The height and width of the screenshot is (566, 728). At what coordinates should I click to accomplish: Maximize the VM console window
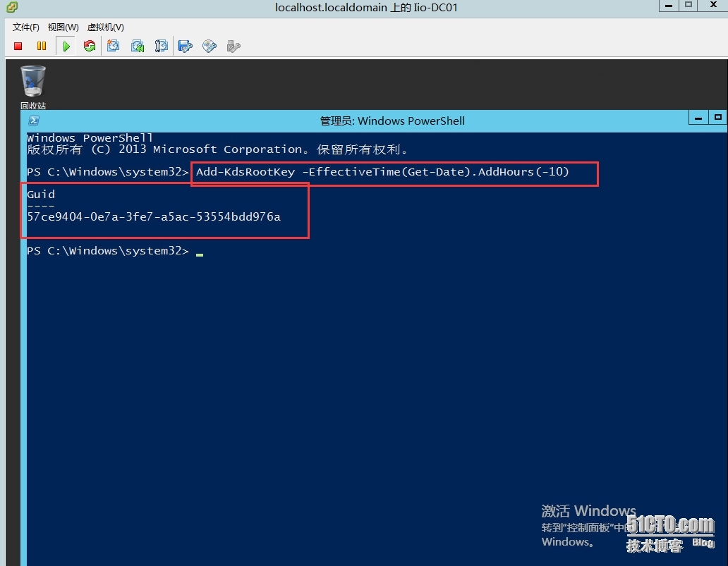(688, 6)
